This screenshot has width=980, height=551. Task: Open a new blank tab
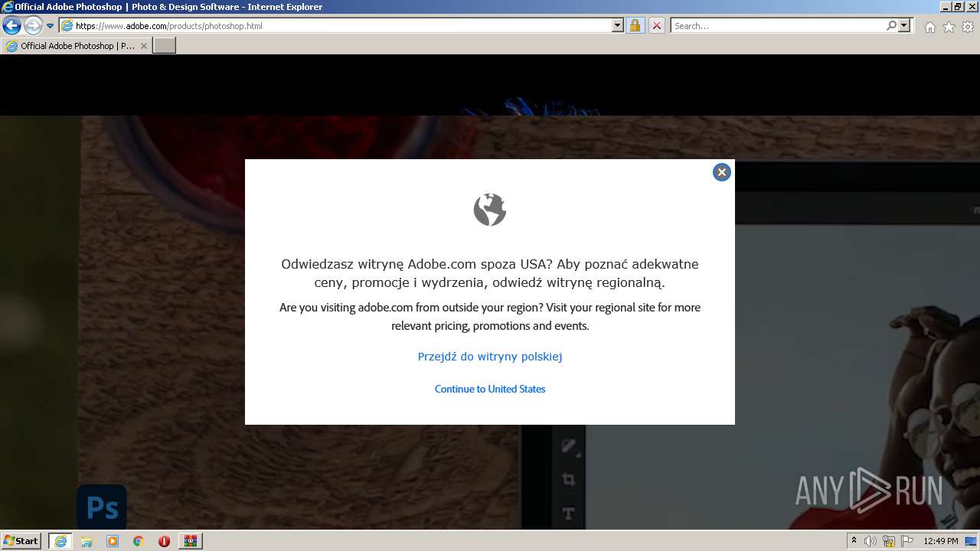coord(165,46)
